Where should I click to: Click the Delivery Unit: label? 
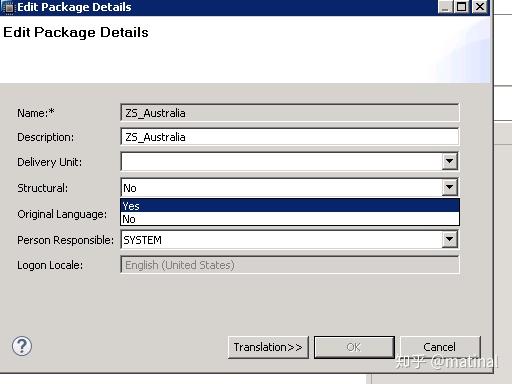[x=49, y=162]
